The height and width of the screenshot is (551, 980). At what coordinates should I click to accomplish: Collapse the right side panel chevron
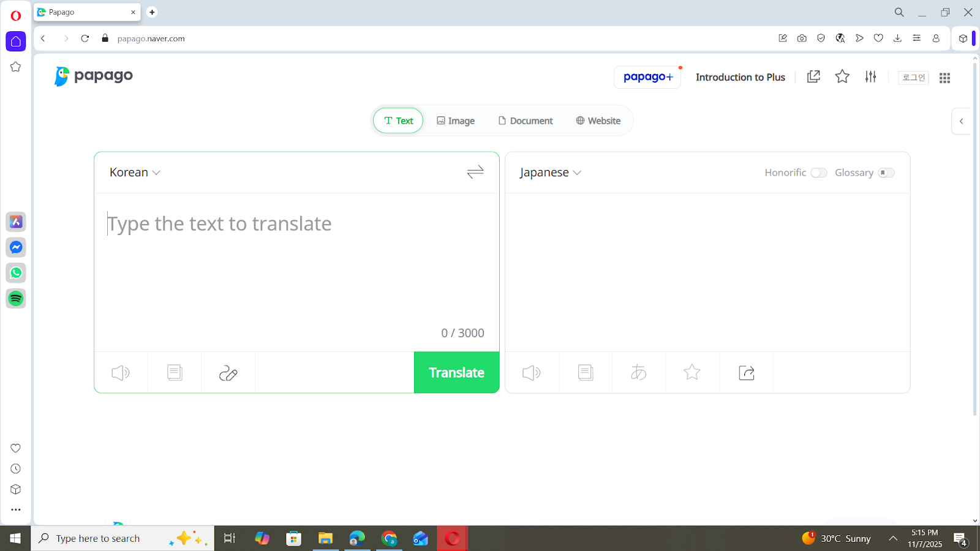(x=961, y=121)
